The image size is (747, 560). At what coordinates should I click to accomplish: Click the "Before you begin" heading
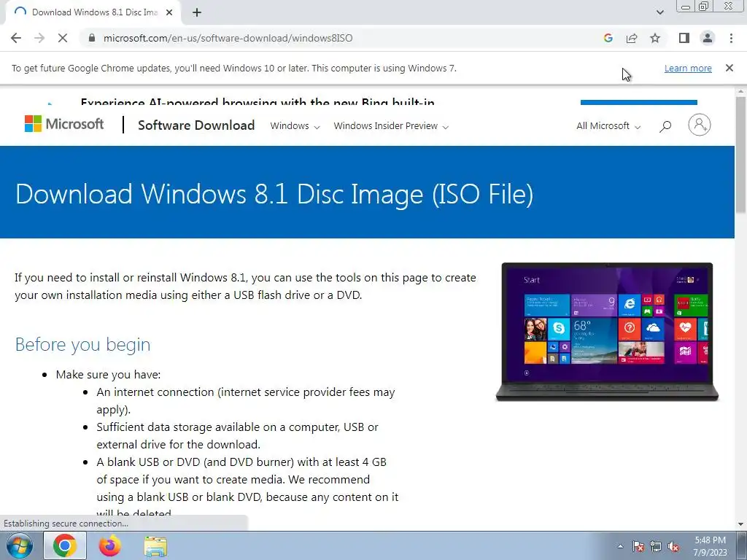coord(83,344)
